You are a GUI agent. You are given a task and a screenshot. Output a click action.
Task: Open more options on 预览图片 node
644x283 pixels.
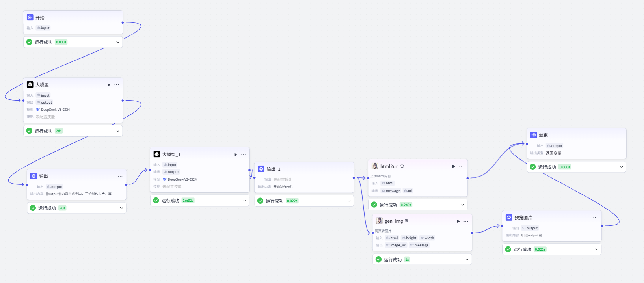(595, 218)
